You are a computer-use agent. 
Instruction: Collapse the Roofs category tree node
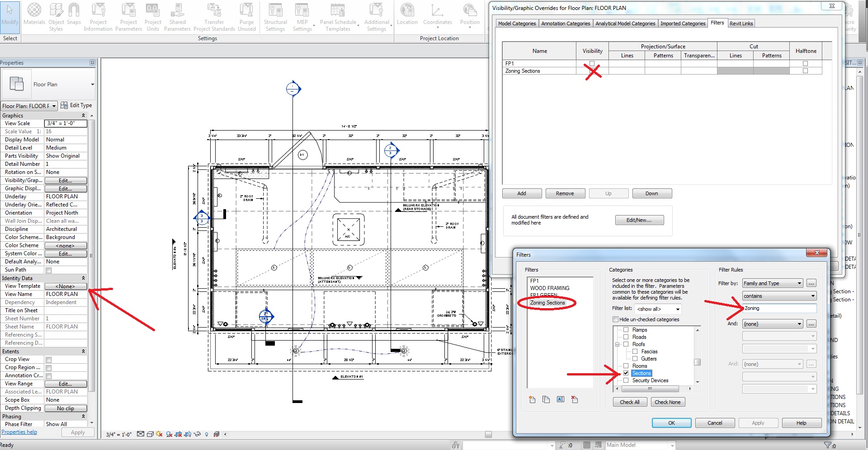617,344
